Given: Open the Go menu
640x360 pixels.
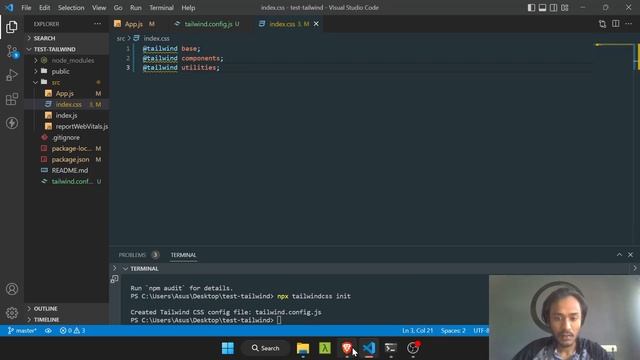Looking at the screenshot, I should [x=118, y=8].
